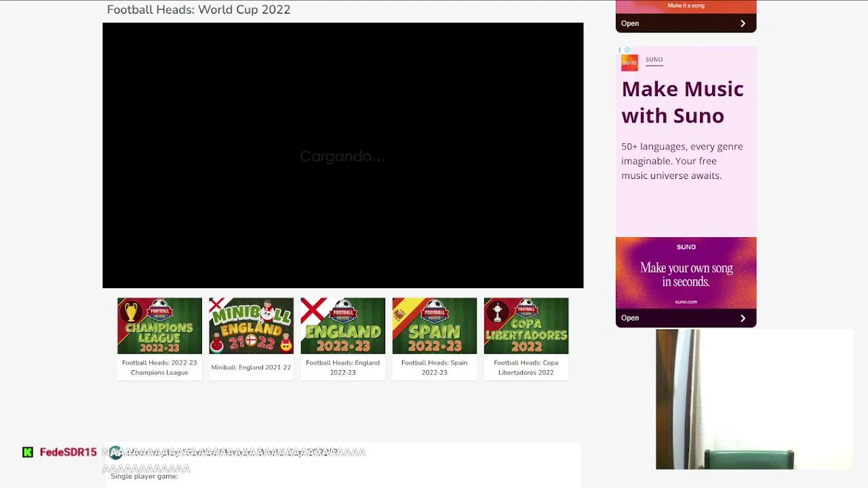Click the 'Make your own song in seconds' banner
This screenshot has width=868, height=488.
click(686, 272)
